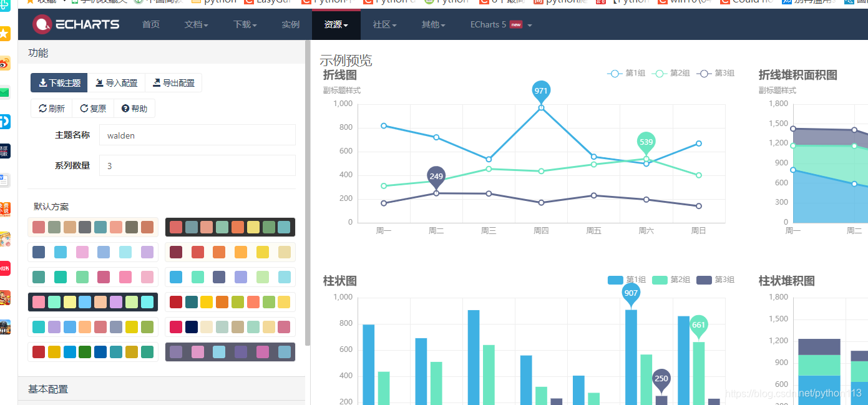868x405 pixels.
Task: Select the walden theme with blue, teal, purple
Action: 230,277
